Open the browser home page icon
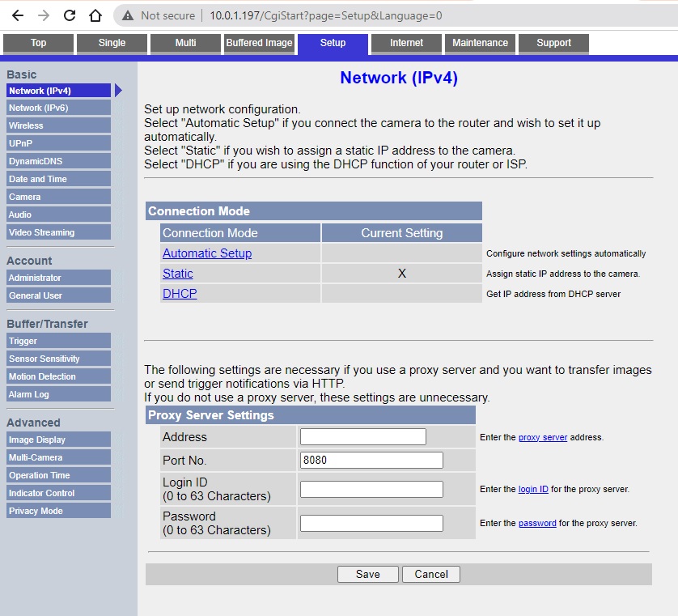The width and height of the screenshot is (678, 616). 95,16
